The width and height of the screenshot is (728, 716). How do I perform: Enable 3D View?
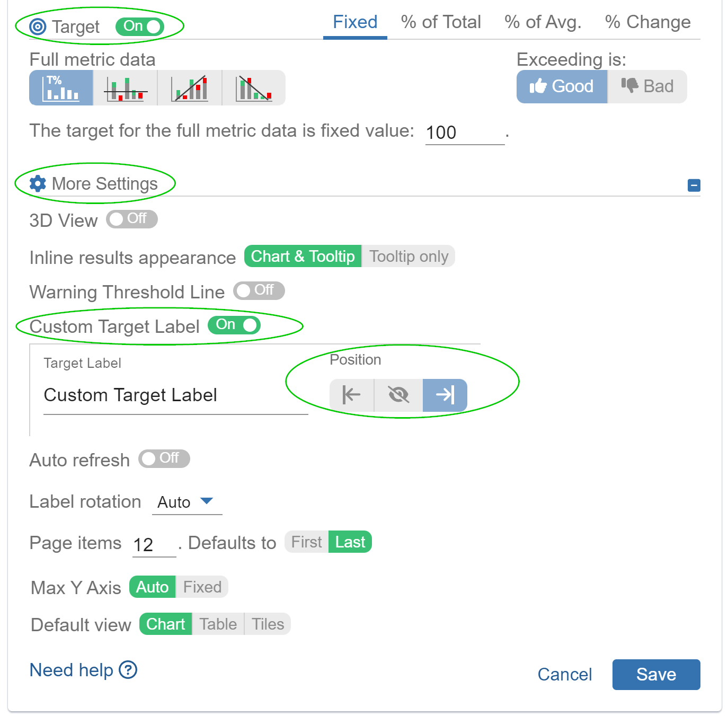[131, 219]
